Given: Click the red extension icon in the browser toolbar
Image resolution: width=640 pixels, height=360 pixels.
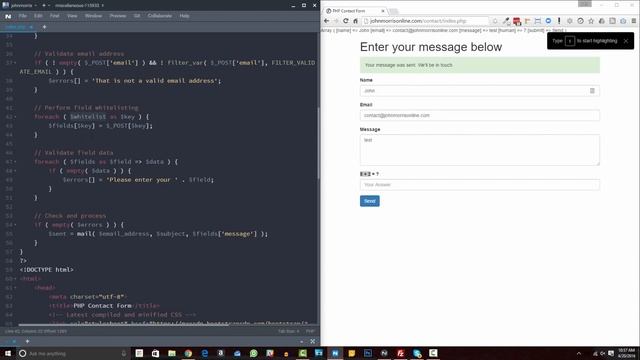Looking at the screenshot, I should pos(517,21).
